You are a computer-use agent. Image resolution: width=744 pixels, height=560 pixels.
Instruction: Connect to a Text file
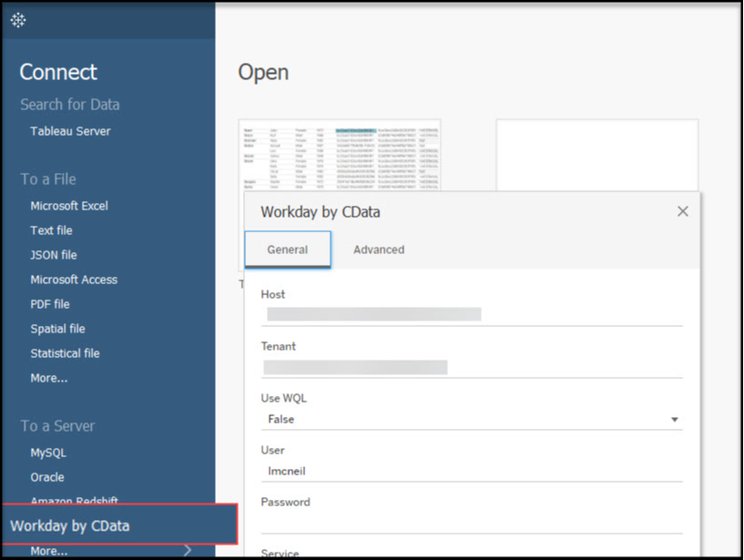51,230
